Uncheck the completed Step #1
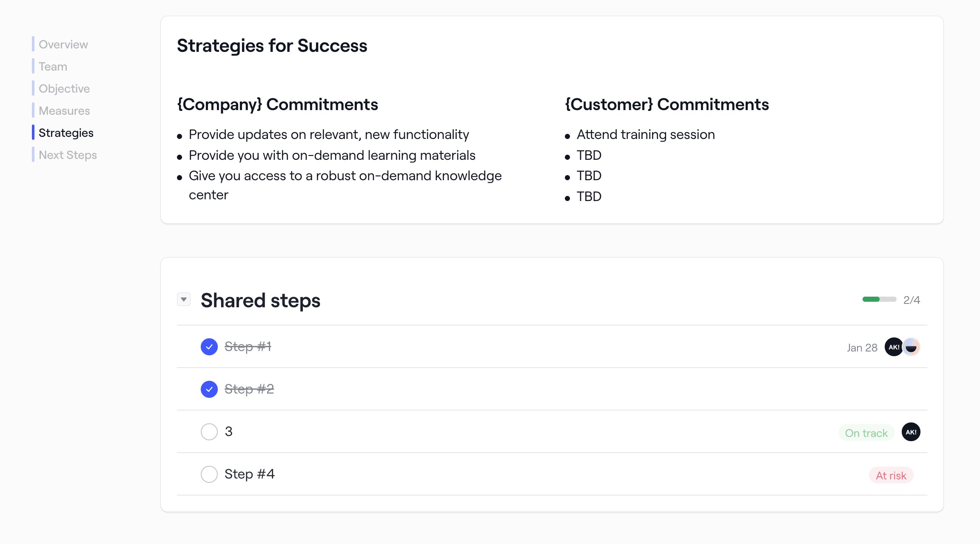Screen dimensions: 980x544 point(209,346)
